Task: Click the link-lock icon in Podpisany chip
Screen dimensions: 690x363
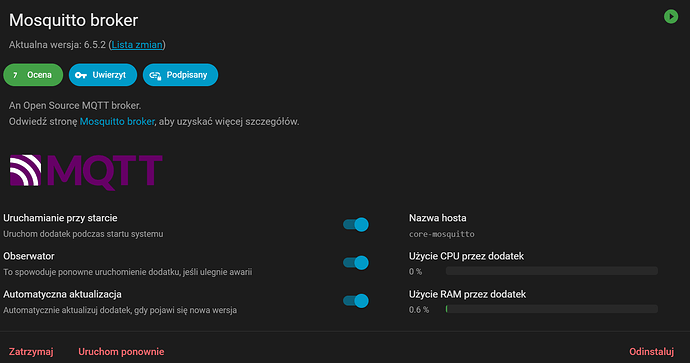Action: coord(155,75)
